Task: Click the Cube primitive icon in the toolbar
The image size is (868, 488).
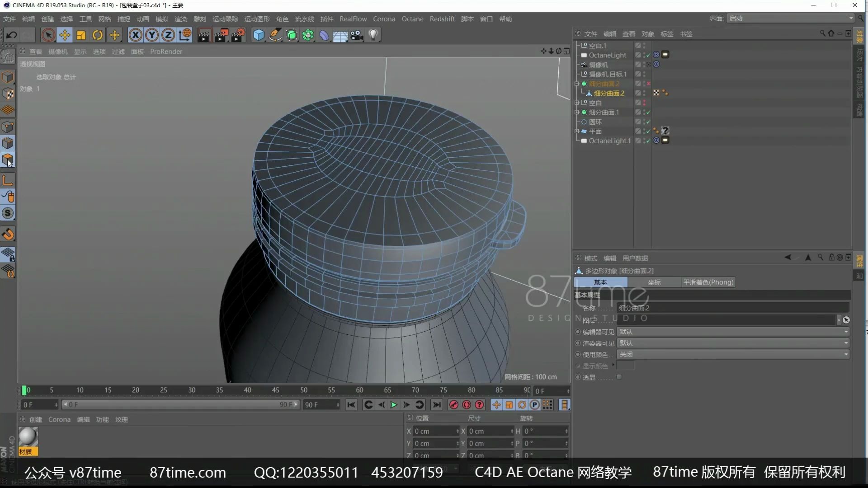Action: [x=258, y=35]
